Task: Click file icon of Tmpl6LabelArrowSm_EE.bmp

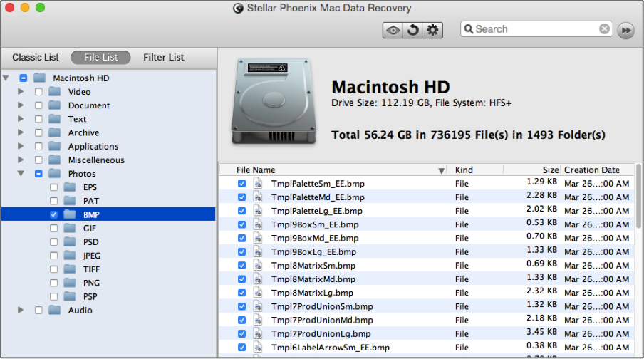Action: 257,347
